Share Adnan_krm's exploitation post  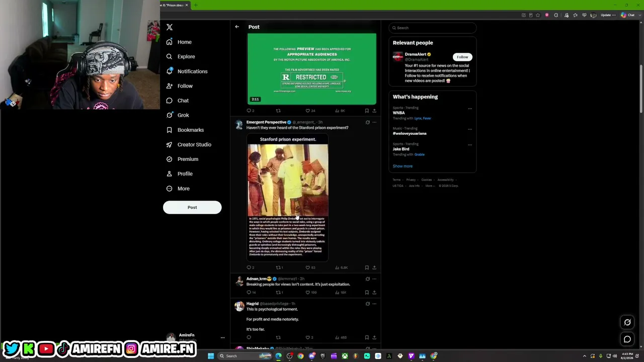coord(374,292)
